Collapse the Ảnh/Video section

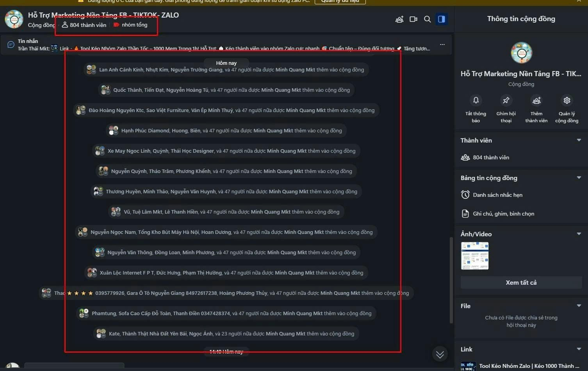[579, 234]
